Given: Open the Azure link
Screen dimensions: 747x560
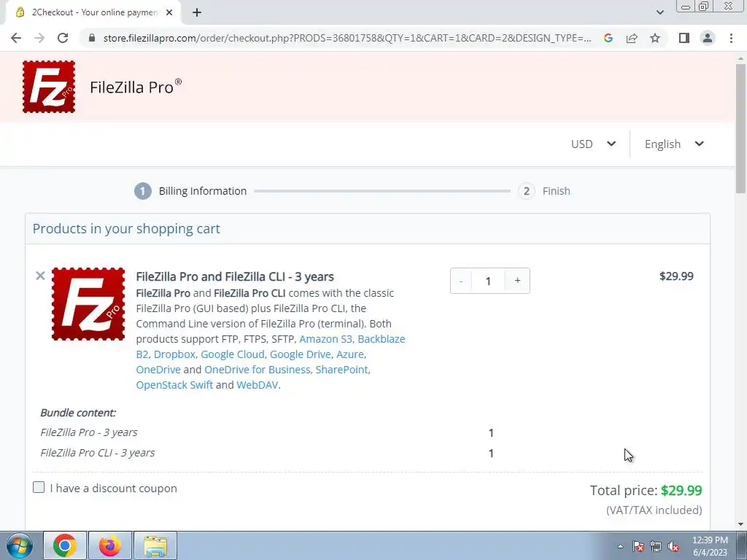Looking at the screenshot, I should [350, 354].
